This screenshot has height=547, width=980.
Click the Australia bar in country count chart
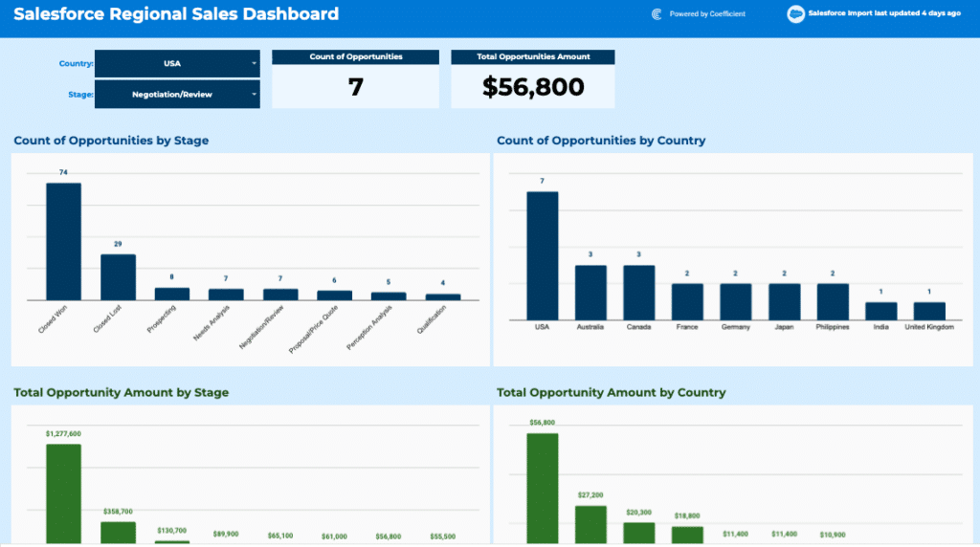click(590, 293)
